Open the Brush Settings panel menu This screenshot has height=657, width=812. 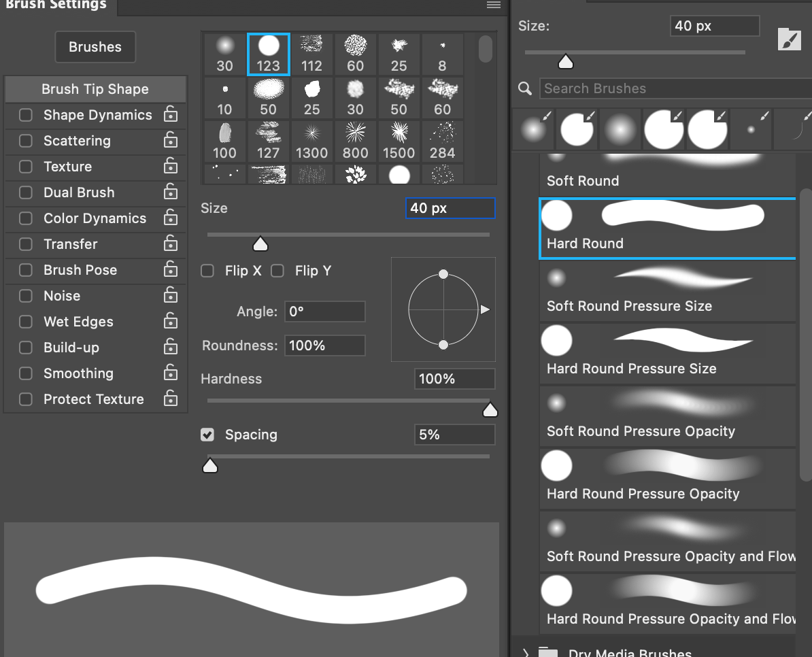(493, 5)
